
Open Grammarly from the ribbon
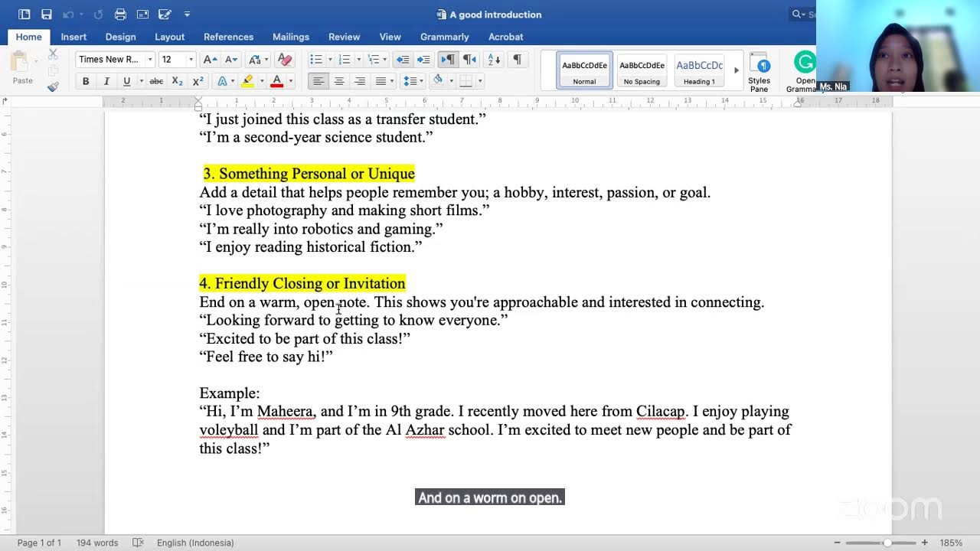tap(805, 73)
